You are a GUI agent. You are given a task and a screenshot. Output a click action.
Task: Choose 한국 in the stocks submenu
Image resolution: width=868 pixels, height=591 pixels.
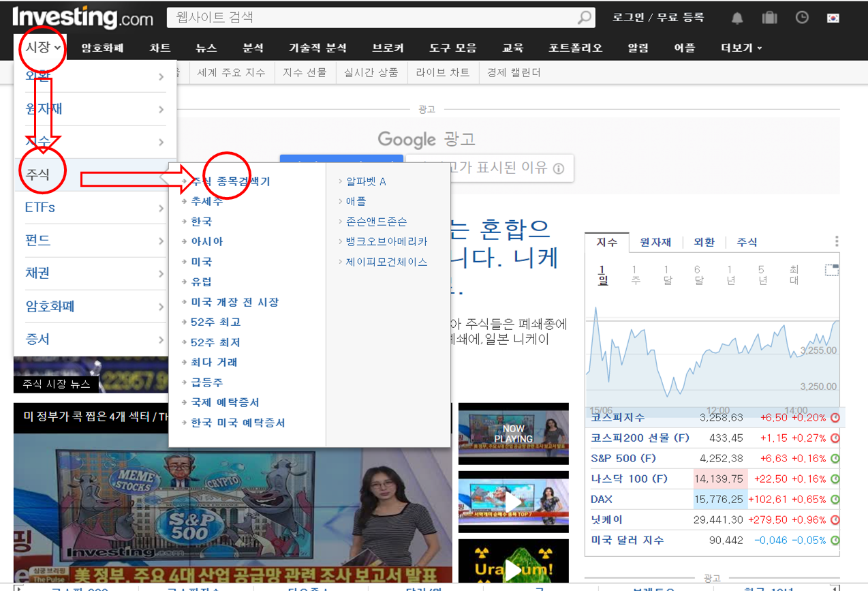point(202,222)
